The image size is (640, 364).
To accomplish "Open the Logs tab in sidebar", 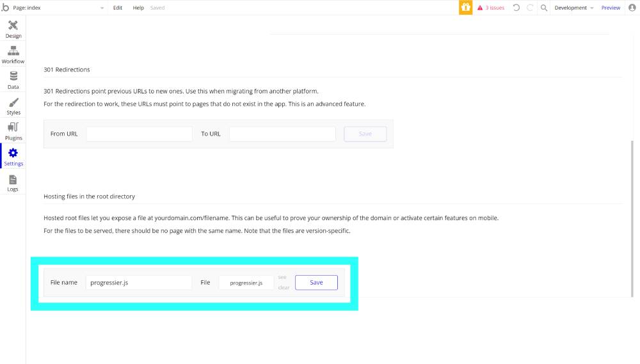I will [x=13, y=182].
